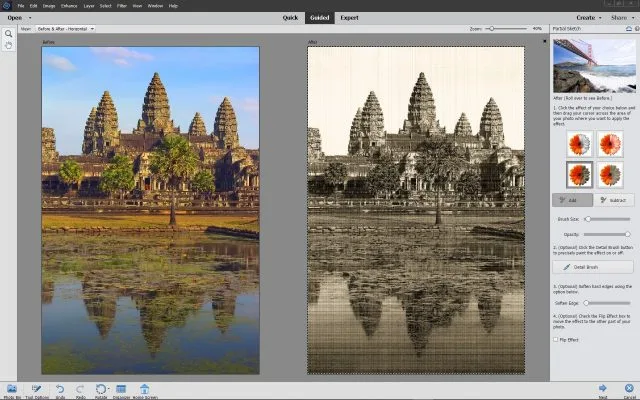This screenshot has height=400, width=640.
Task: Open the File menu
Action: pos(21,6)
